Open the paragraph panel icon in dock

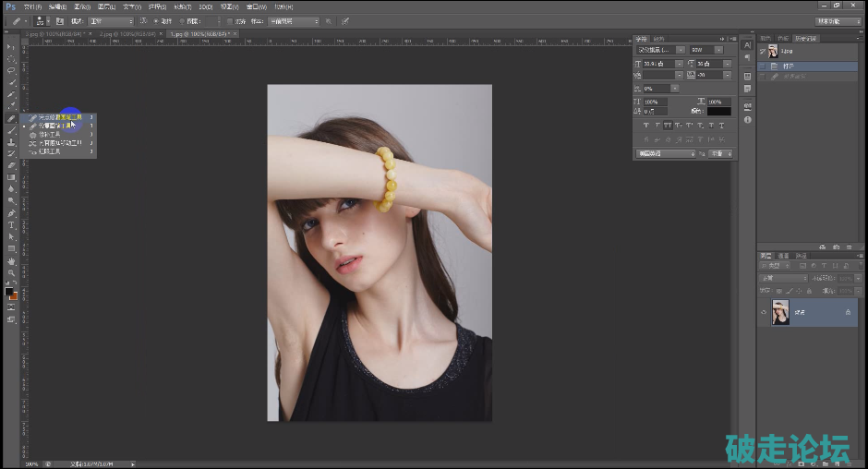point(747,58)
